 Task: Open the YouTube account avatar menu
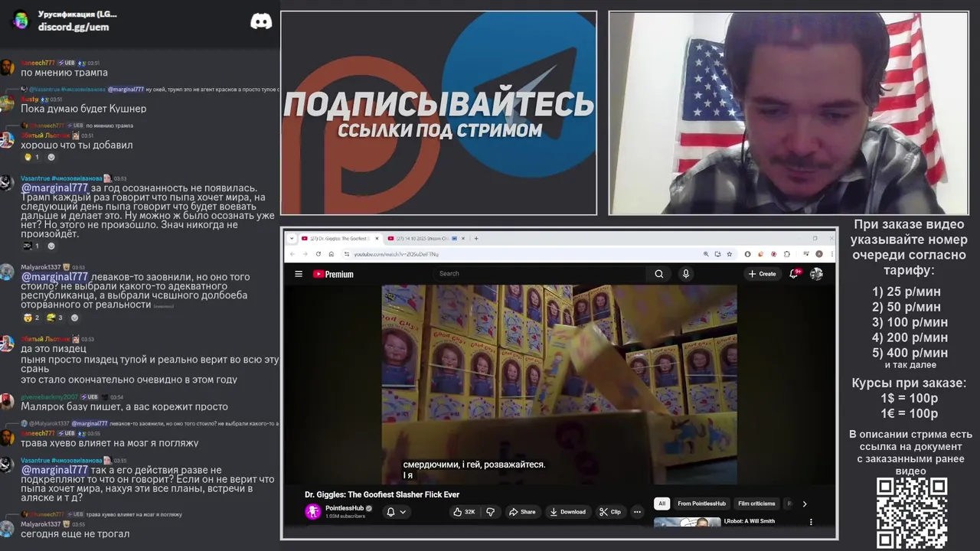click(x=816, y=274)
